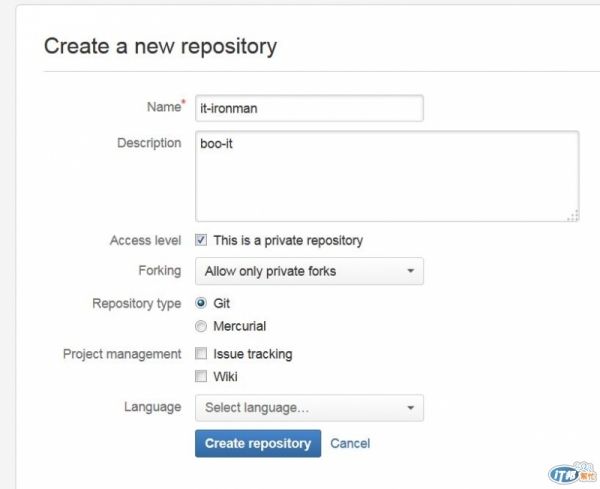Click the Forking label text
600x489 pixels.
pyautogui.click(x=160, y=271)
